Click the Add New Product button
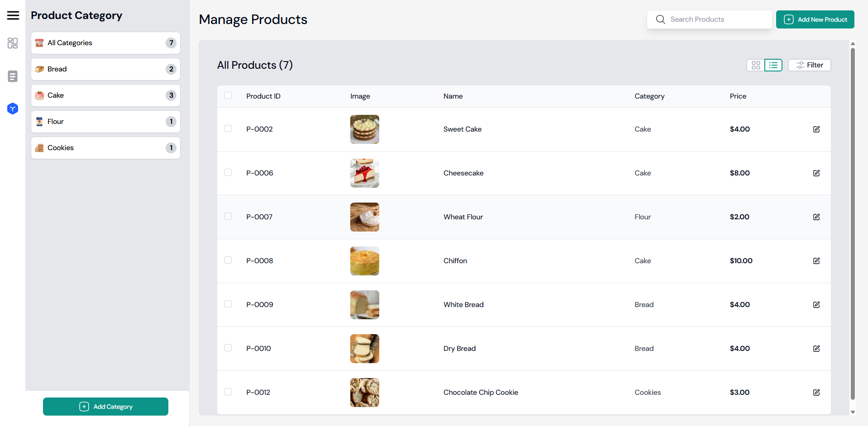 coord(815,19)
